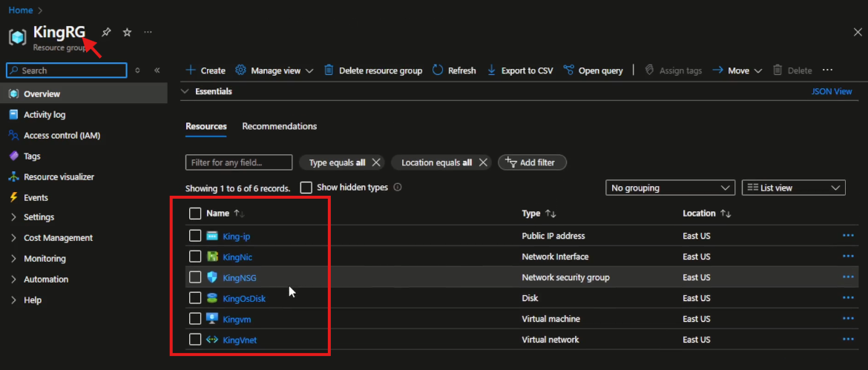Click the KingNSG shield icon
868x370 pixels.
(x=212, y=277)
